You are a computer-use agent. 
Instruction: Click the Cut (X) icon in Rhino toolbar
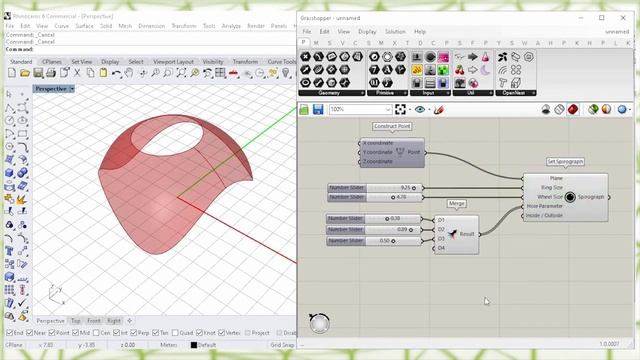pos(77,73)
